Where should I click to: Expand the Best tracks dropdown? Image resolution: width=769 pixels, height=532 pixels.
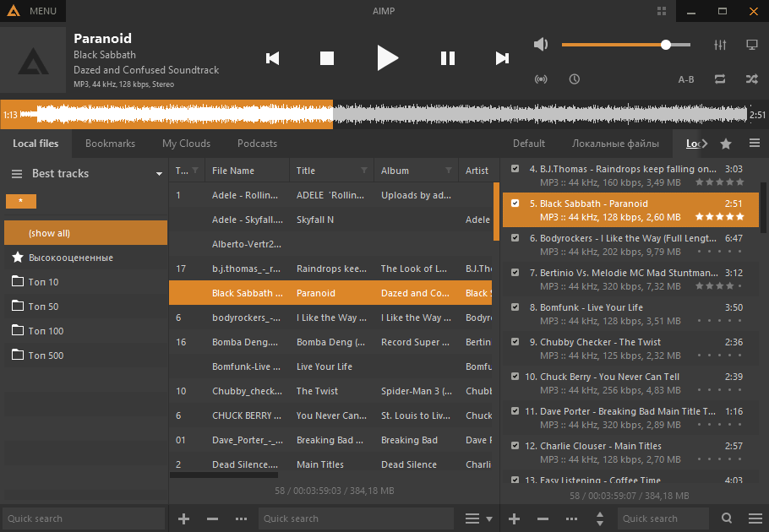[159, 174]
